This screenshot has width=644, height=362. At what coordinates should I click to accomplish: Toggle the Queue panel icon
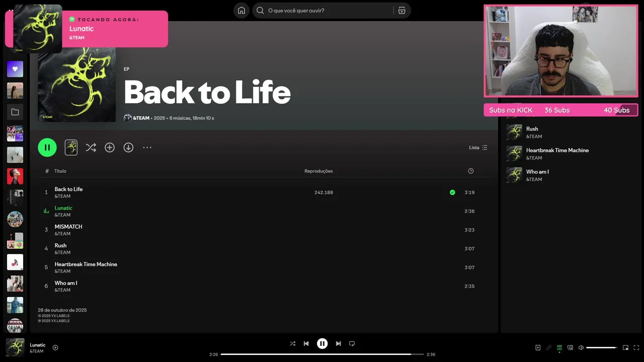pyautogui.click(x=559, y=347)
